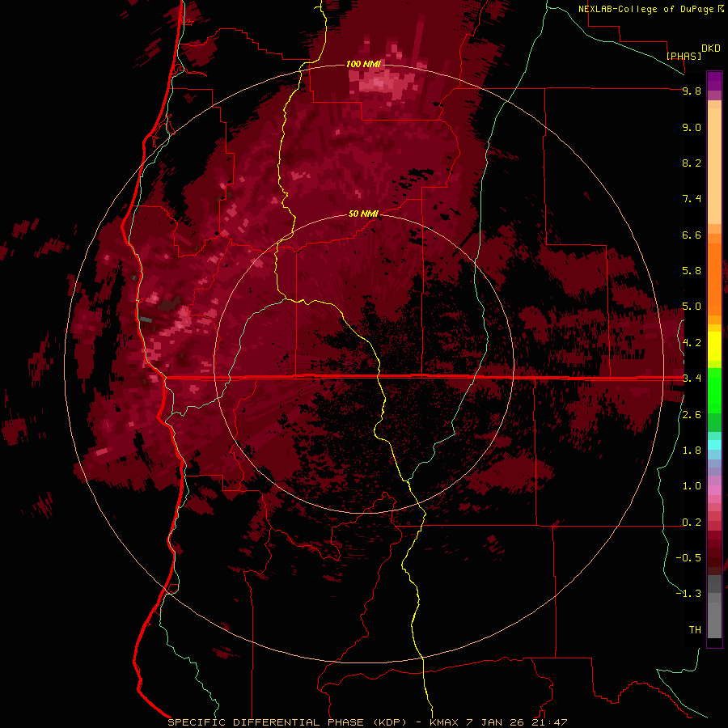Click the 5.8 scale value

[x=692, y=271]
